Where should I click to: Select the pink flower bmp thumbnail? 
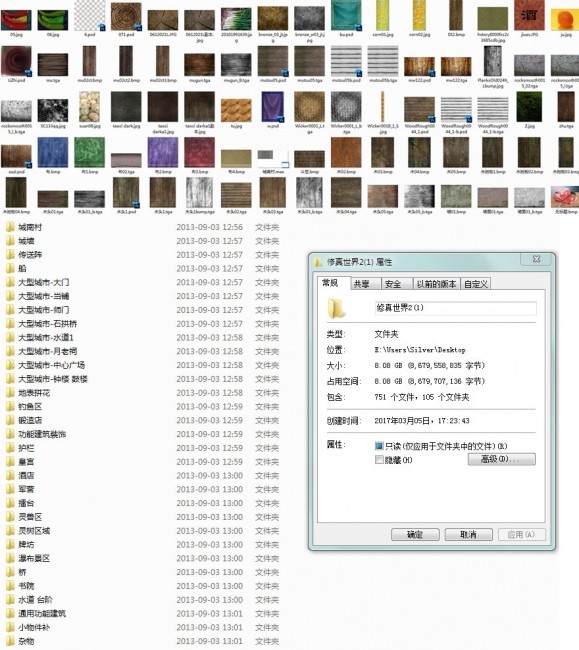click(x=566, y=196)
